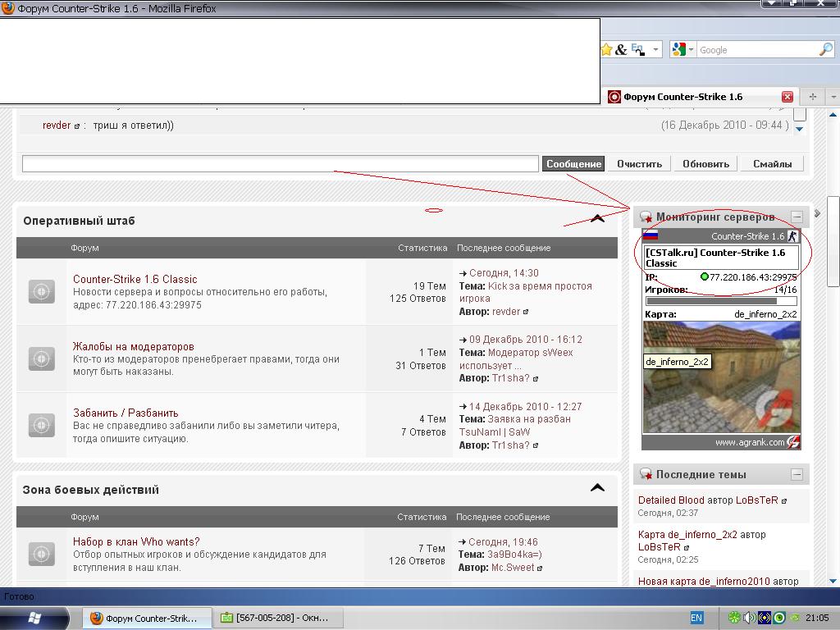
Task: Click the EN language indicator in taskbar
Action: tap(696, 618)
